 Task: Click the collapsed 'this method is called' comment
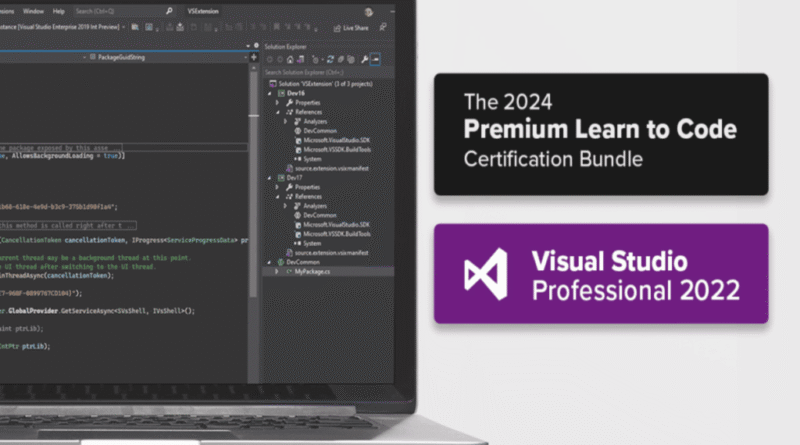click(x=68, y=225)
